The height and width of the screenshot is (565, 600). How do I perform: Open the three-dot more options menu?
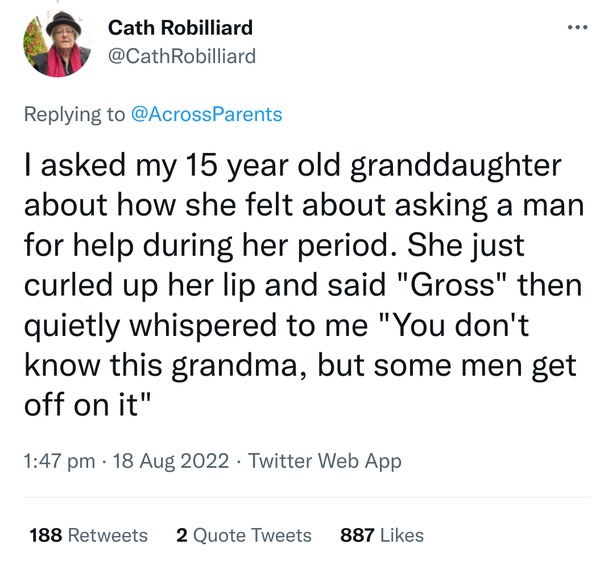[x=571, y=27]
